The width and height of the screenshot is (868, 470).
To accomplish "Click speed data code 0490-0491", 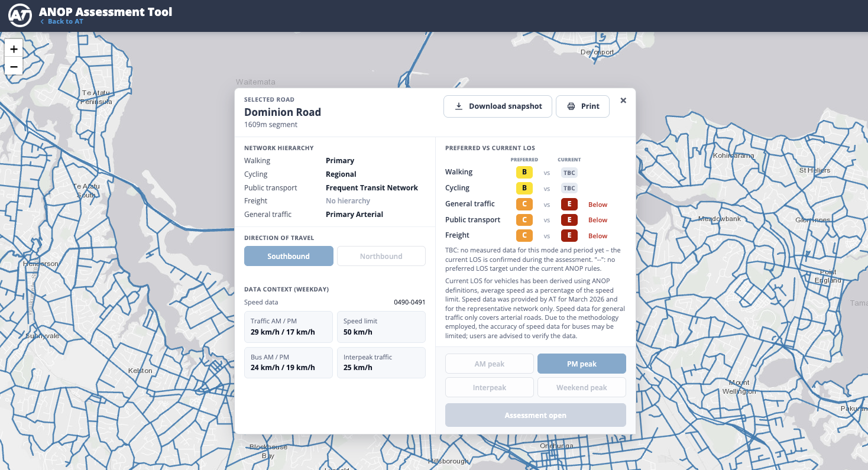I will [410, 302].
